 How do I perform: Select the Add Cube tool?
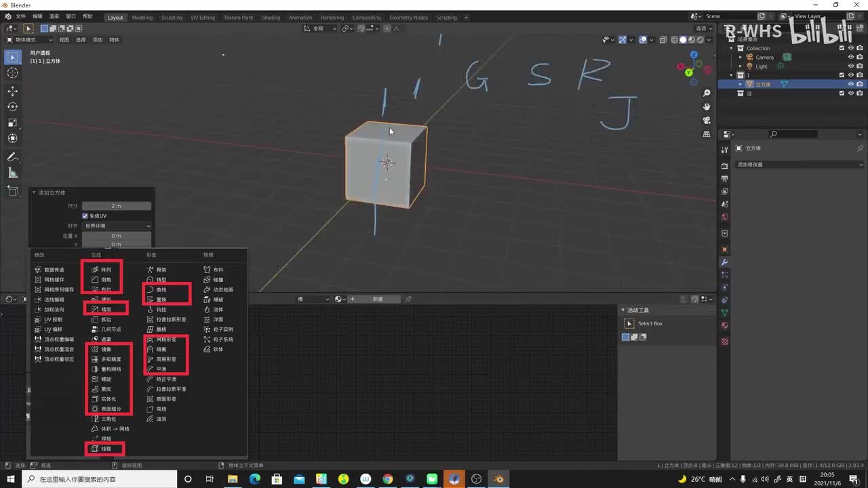[x=13, y=190]
